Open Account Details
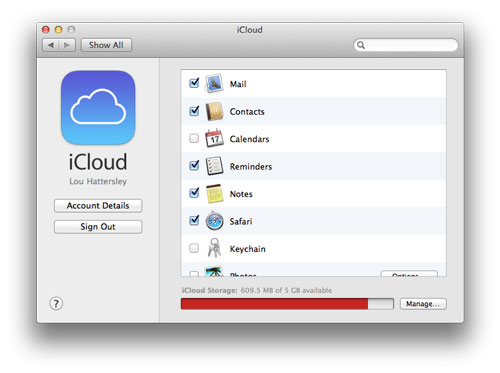The width and height of the screenshot is (500, 373). (98, 206)
